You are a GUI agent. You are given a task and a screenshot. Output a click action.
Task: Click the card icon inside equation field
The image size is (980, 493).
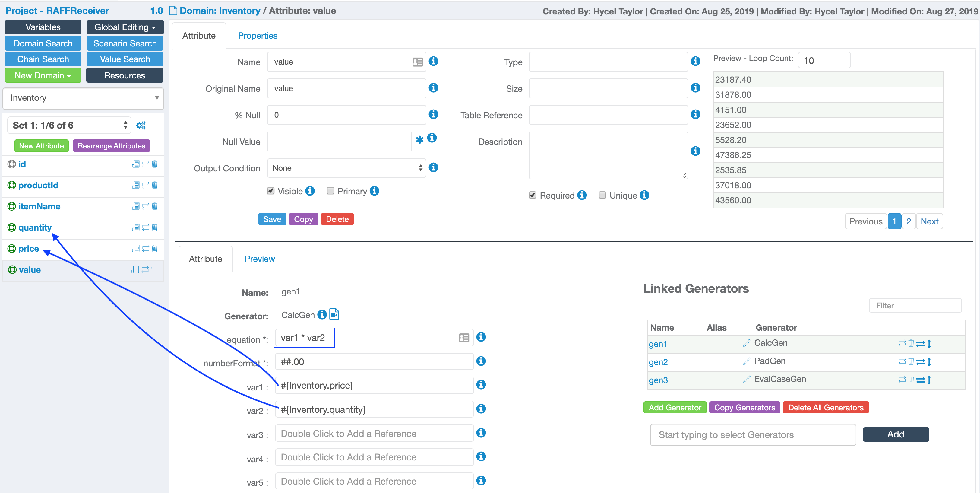point(464,338)
